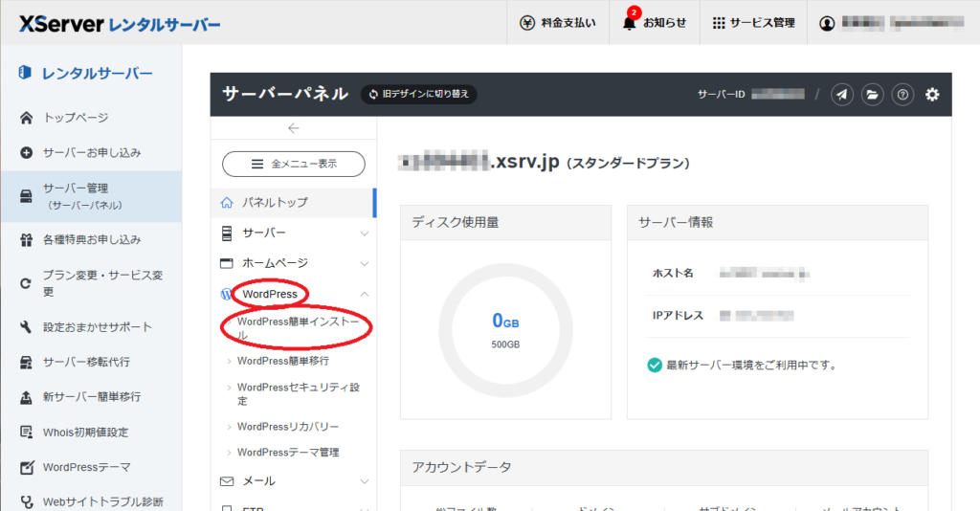The height and width of the screenshot is (511, 980).
Task: Open サーバーお申し込み in sidebar
Action: click(92, 152)
